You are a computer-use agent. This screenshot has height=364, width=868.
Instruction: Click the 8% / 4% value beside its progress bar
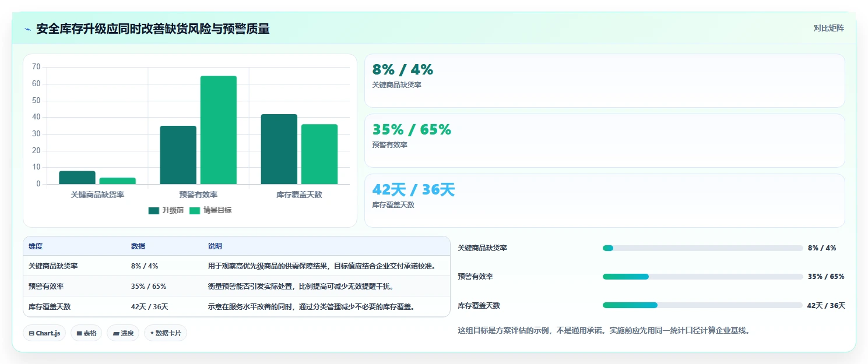822,248
